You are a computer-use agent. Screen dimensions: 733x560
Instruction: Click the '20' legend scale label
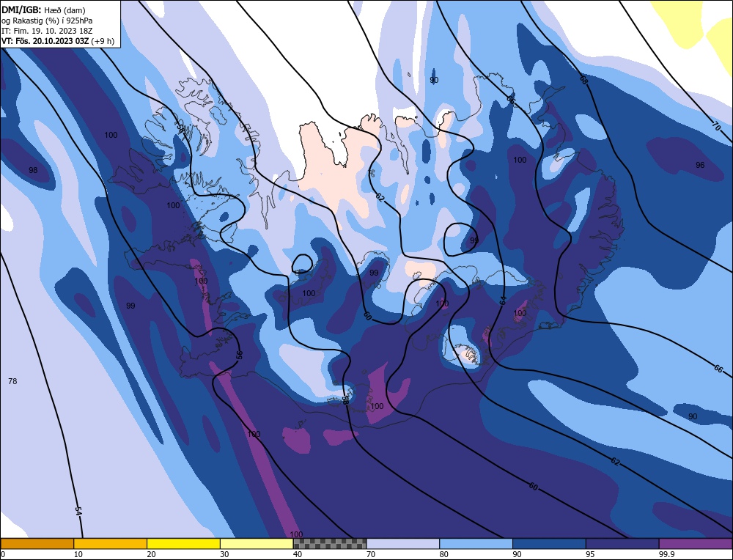[151, 554]
